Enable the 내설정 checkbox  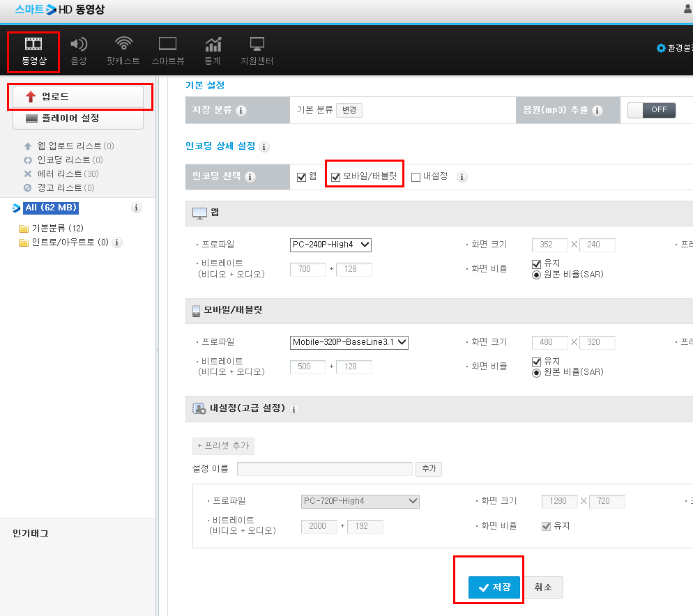(x=416, y=177)
